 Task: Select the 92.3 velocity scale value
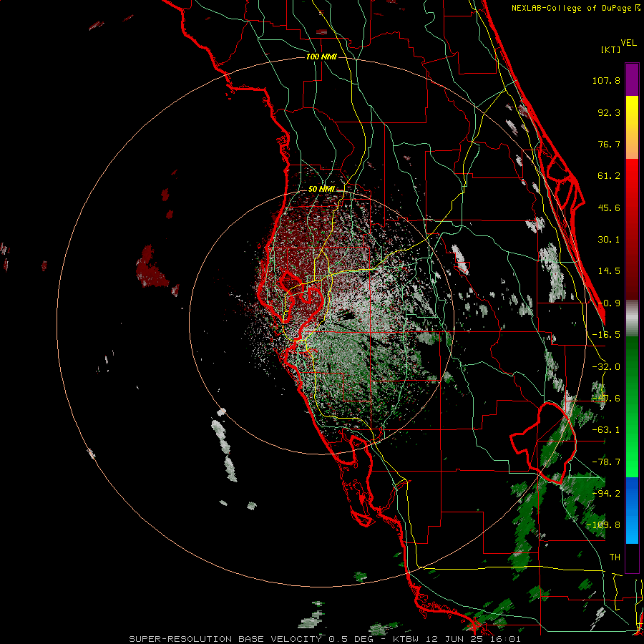tap(609, 112)
